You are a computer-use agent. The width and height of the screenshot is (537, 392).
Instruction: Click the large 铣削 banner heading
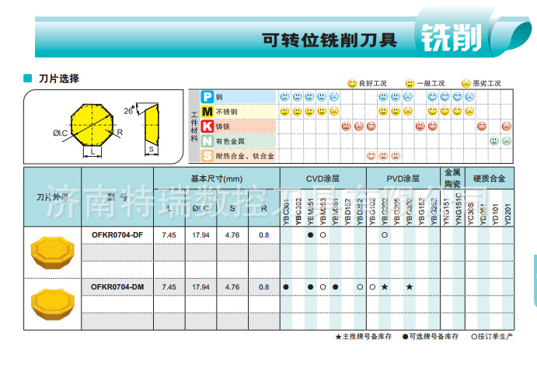point(452,37)
